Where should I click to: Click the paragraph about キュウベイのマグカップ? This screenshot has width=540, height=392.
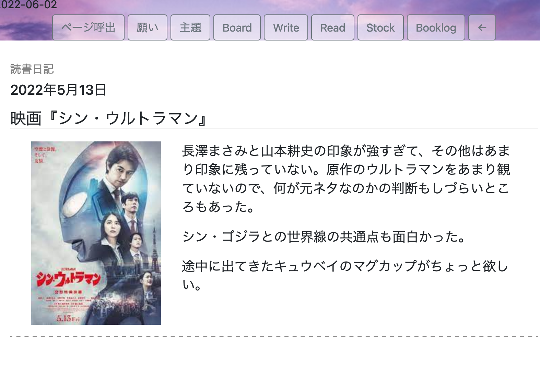[x=345, y=275]
